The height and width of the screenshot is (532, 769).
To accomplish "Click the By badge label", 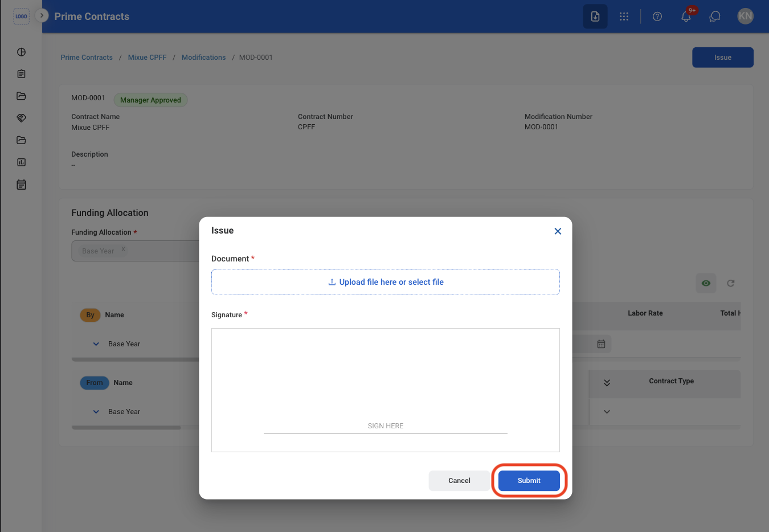I will click(90, 315).
